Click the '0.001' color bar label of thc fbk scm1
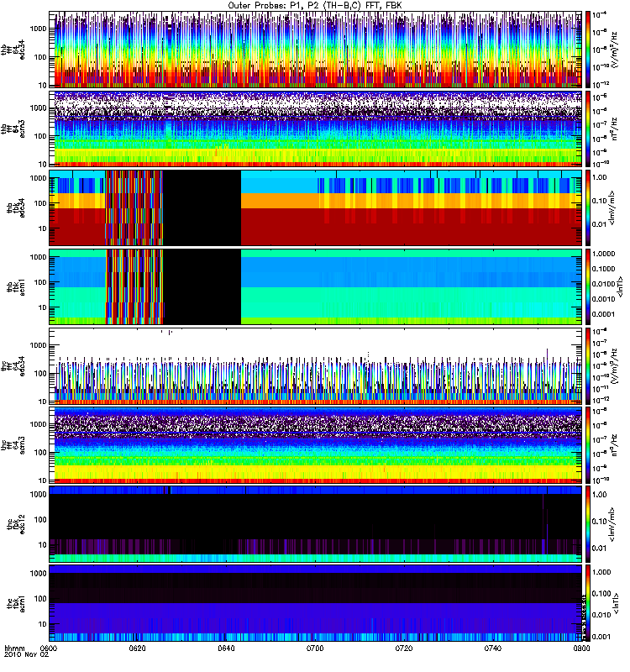Viewport: 630px width, 672px height. point(601,637)
